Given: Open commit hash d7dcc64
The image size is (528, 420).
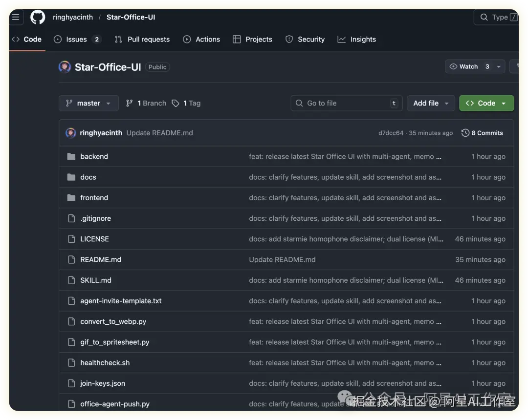Looking at the screenshot, I should 391,133.
